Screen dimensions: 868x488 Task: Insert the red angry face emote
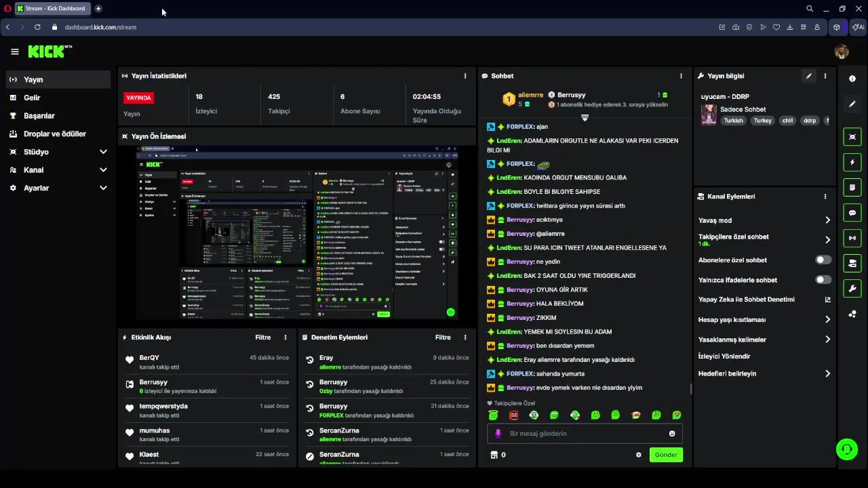(513, 415)
